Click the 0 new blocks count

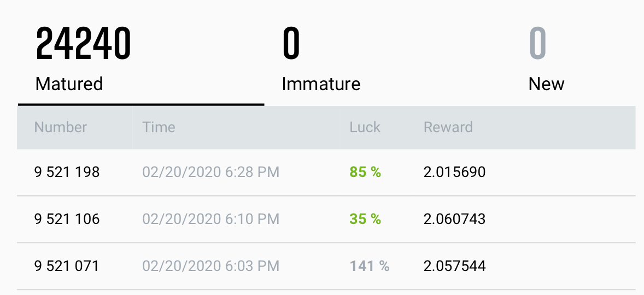(x=537, y=45)
